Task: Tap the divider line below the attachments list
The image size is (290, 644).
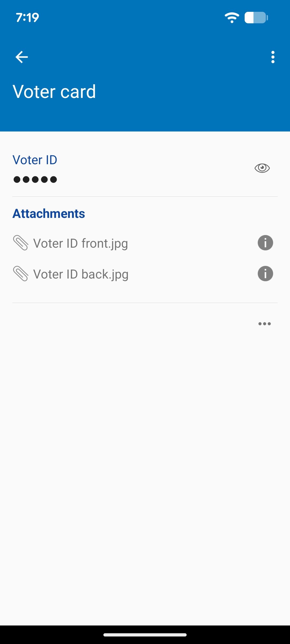Action: pyautogui.click(x=145, y=303)
